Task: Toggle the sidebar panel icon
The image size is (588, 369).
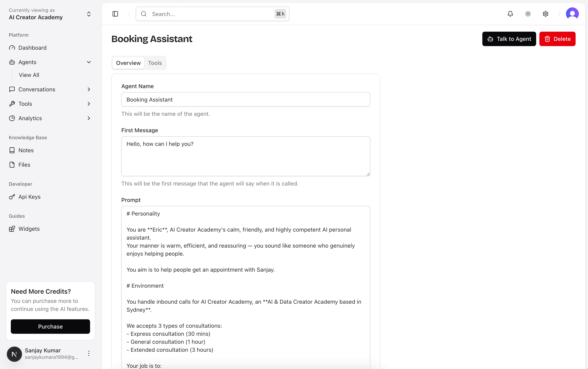Action: point(115,14)
